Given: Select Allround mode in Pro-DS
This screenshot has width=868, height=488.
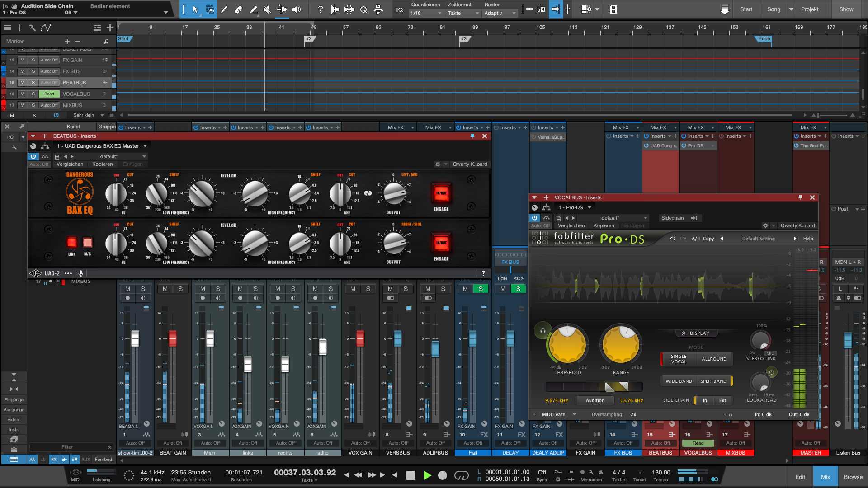Looking at the screenshot, I should click(714, 359).
